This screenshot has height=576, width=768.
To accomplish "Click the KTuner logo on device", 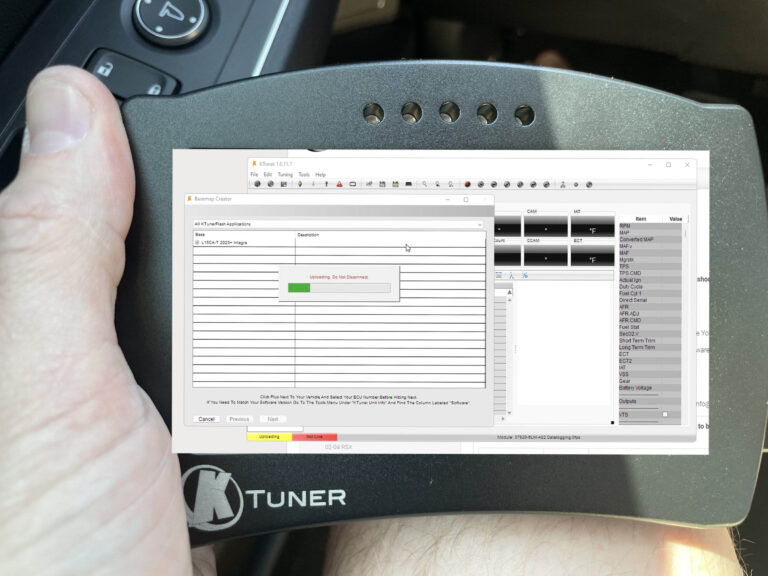I will coord(265,496).
